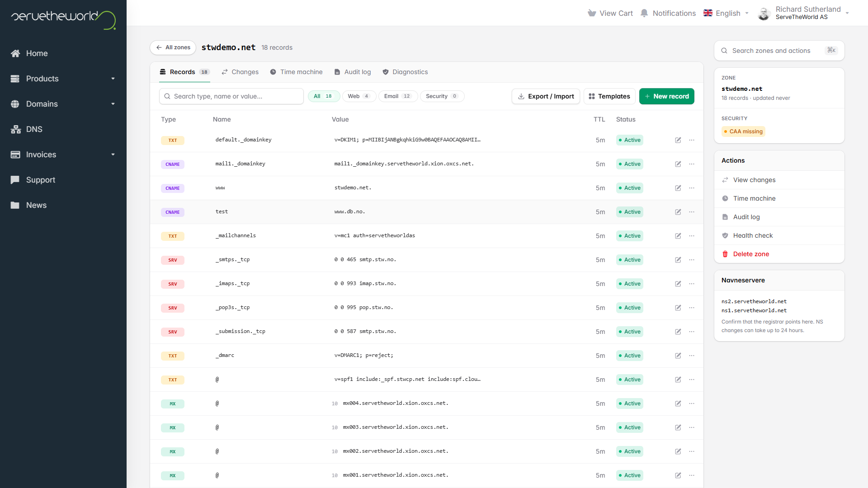Click Export / Import
The height and width of the screenshot is (488, 868).
point(546,96)
